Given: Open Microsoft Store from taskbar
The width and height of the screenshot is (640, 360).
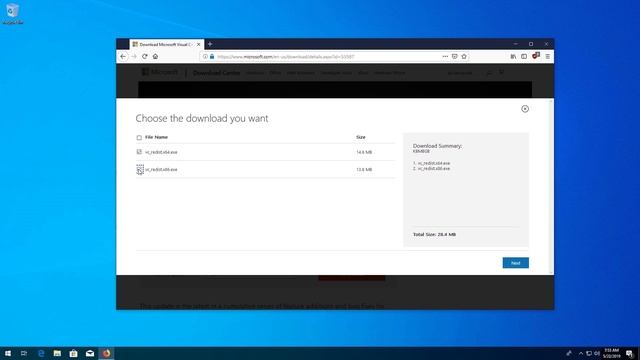Looking at the screenshot, I should click(x=73, y=353).
